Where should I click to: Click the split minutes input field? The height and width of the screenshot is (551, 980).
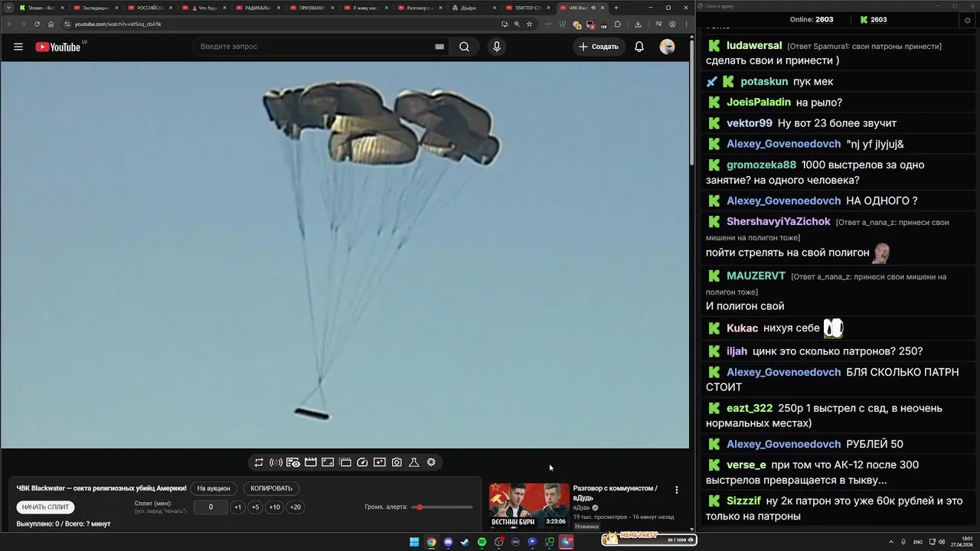[211, 507]
